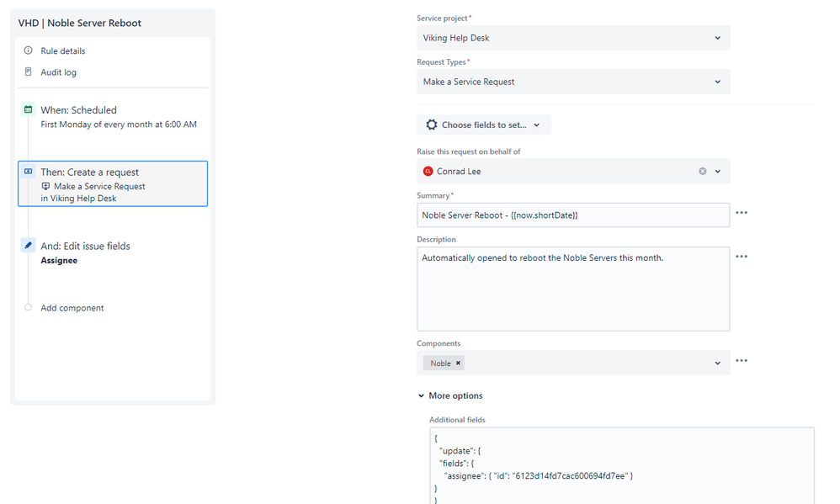Screen dimensions: 840x504
Task: Open the Service project dropdown
Action: click(x=573, y=38)
